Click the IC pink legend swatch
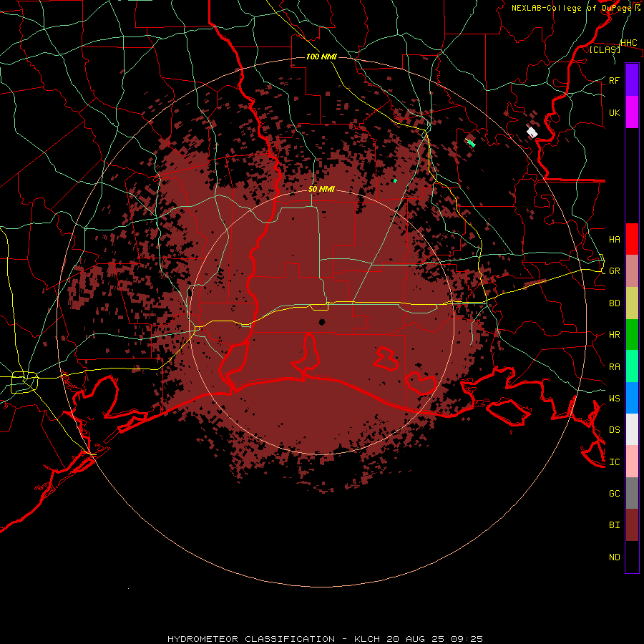 pos(632,462)
